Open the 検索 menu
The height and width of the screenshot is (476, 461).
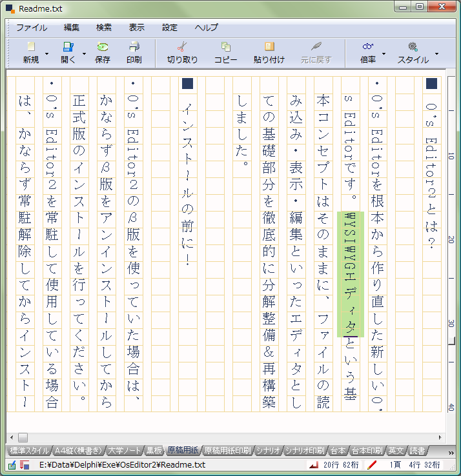[x=104, y=28]
